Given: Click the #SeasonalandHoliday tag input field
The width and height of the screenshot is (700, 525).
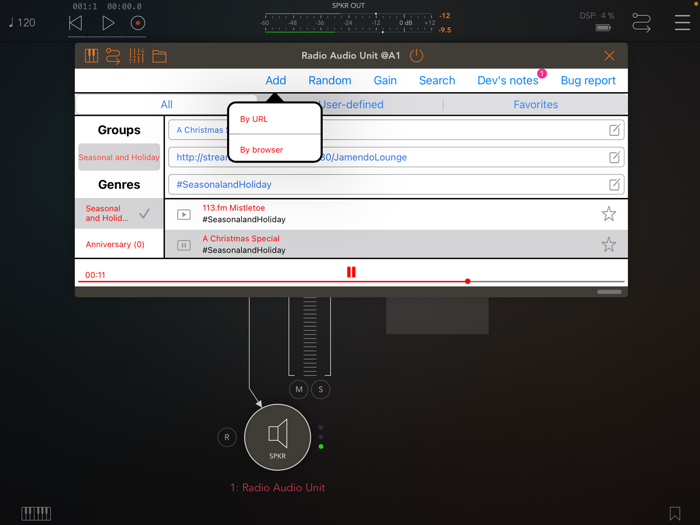Looking at the screenshot, I should 396,184.
